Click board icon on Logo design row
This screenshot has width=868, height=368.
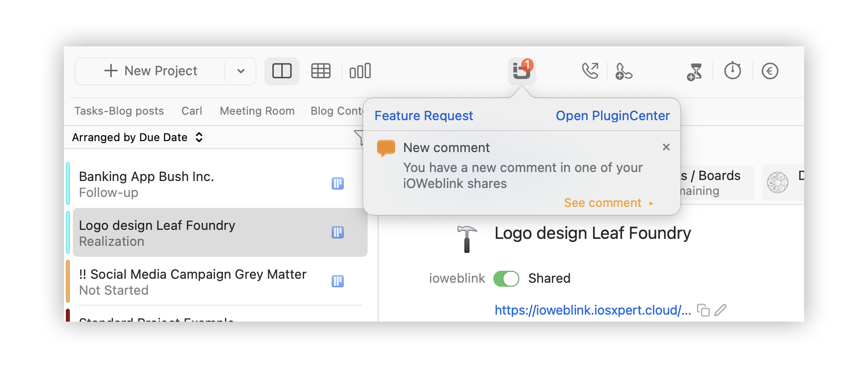pyautogui.click(x=338, y=232)
